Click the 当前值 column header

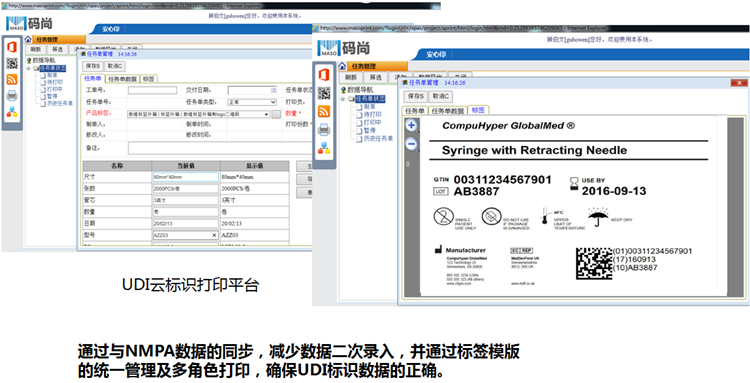pos(186,166)
